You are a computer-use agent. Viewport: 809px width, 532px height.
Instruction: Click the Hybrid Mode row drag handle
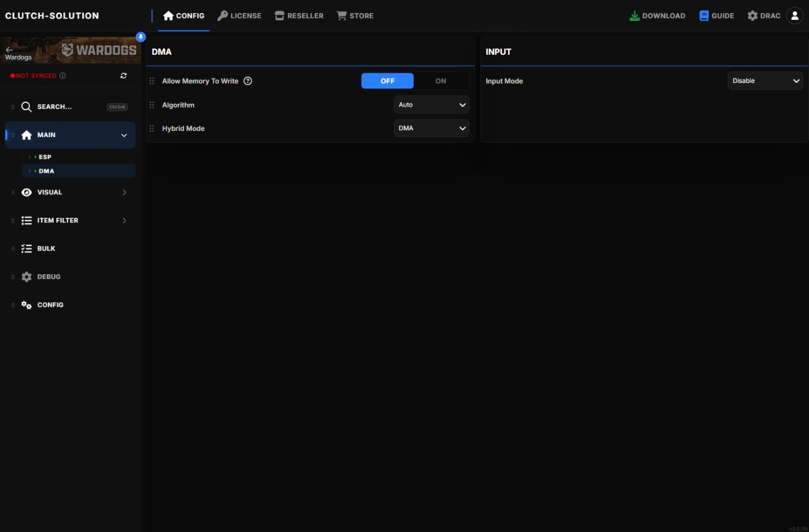tap(152, 129)
